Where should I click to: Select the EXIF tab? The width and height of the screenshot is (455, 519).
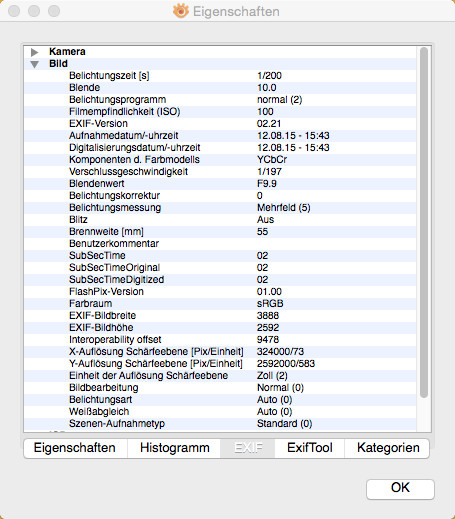point(248,448)
